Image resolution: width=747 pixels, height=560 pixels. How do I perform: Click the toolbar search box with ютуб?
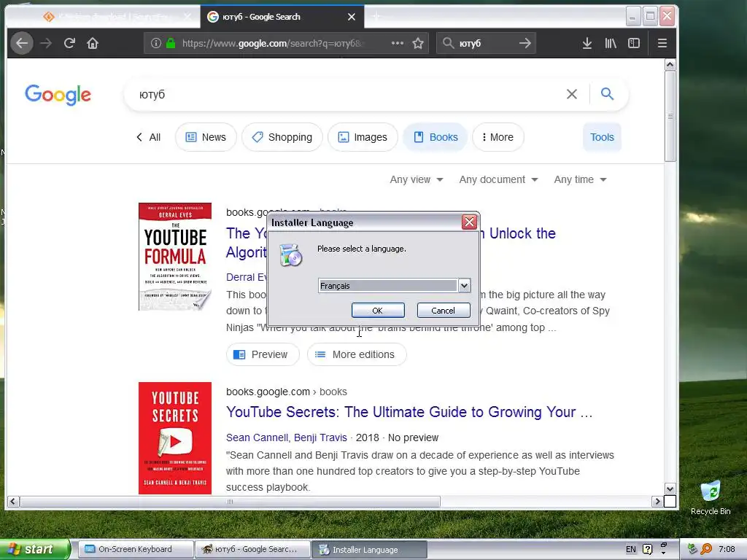(x=486, y=43)
